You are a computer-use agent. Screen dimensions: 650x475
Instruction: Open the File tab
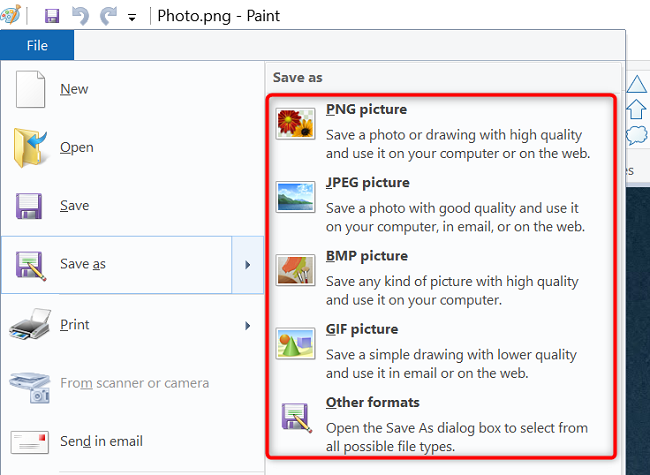point(37,46)
